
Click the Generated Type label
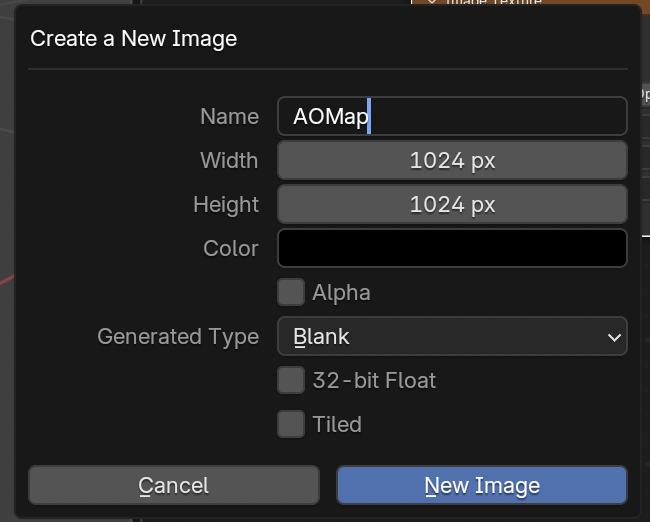pyautogui.click(x=178, y=337)
